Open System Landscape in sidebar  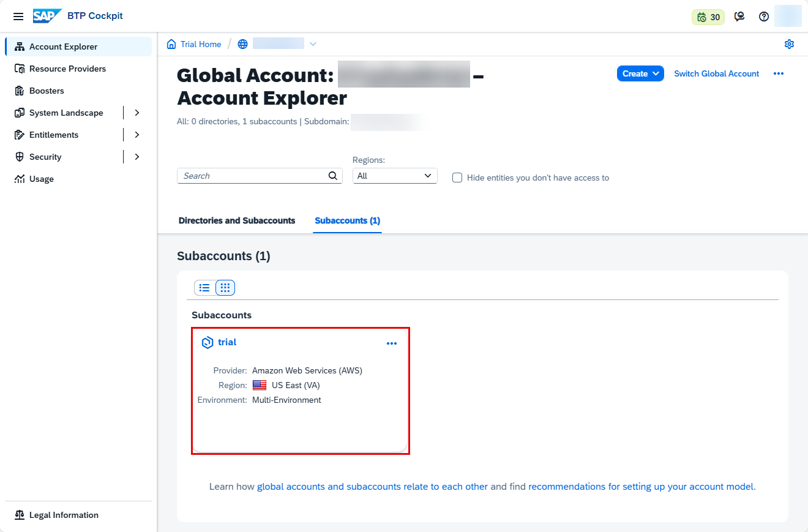click(x=66, y=113)
